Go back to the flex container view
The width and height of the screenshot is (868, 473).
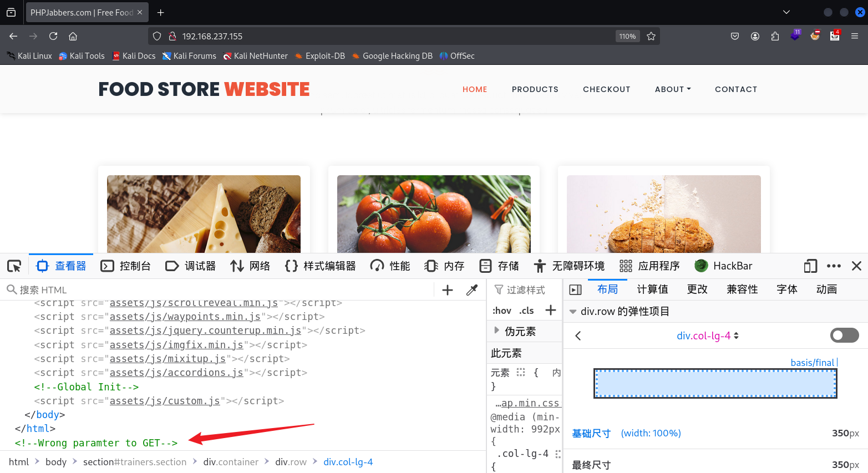[x=578, y=335]
